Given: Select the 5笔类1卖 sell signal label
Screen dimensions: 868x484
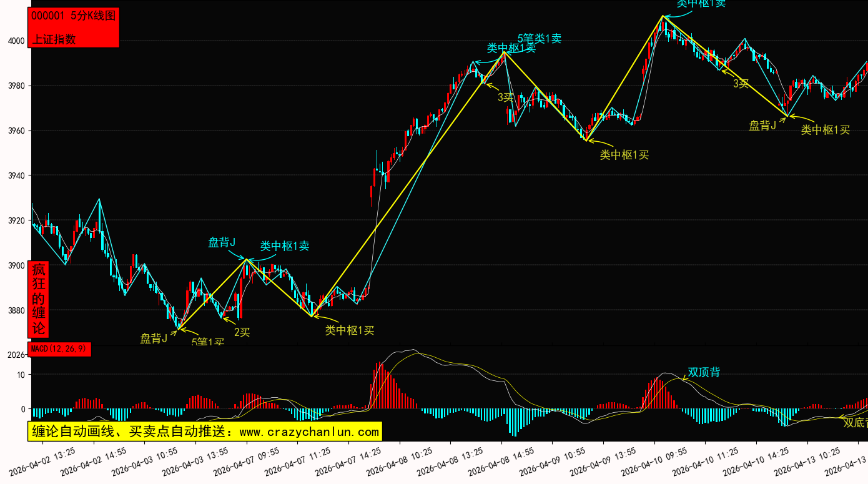Looking at the screenshot, I should [x=539, y=39].
